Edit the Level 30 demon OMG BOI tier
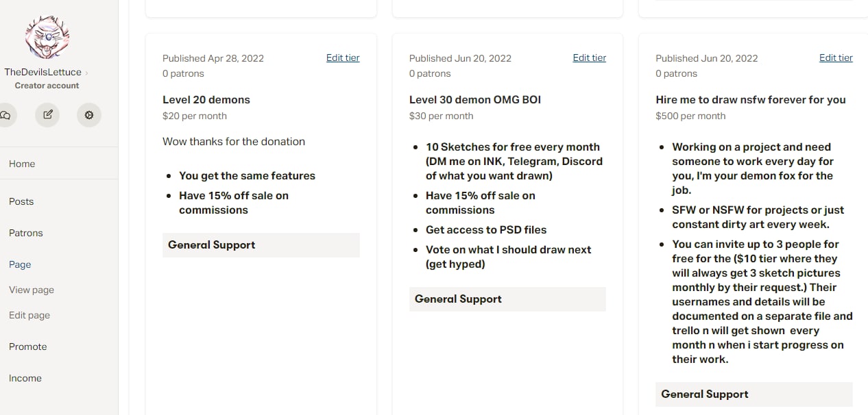868x415 pixels. [x=590, y=58]
